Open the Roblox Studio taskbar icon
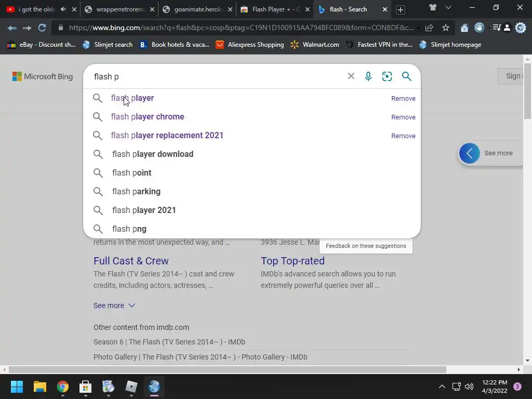532x399 pixels. click(131, 387)
